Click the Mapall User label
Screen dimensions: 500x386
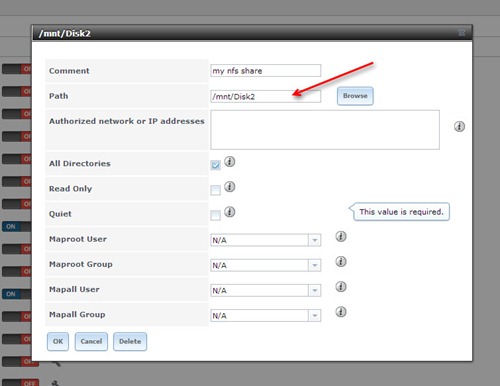74,289
